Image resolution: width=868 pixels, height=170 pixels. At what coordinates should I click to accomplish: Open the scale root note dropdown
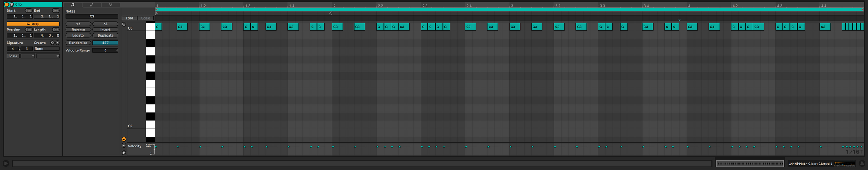pos(27,56)
